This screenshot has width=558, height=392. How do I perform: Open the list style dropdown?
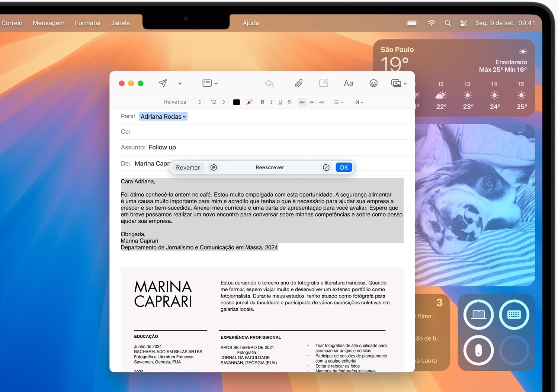coord(338,102)
